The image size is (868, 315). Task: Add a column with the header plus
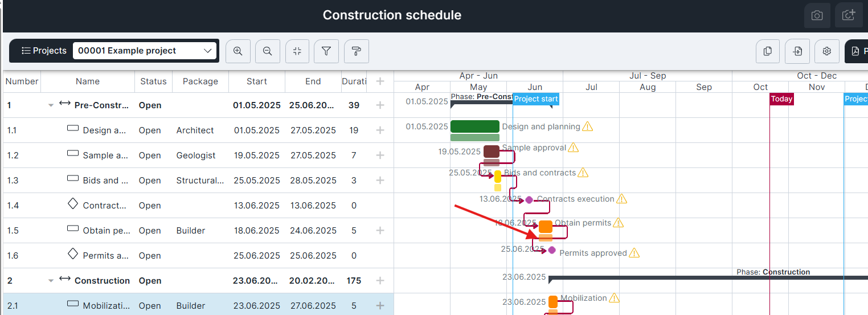point(380,81)
